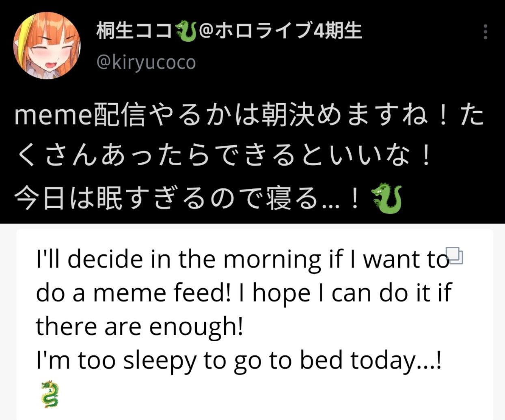Open the three-dot more options menu
This screenshot has height=420, width=505.
point(485,32)
